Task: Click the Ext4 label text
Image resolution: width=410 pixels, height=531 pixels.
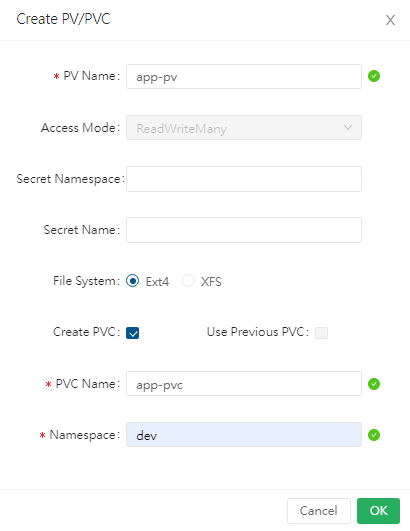Action: [157, 282]
